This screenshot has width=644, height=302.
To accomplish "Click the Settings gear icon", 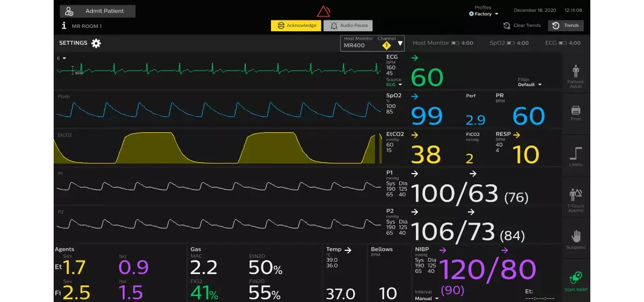I will 96,44.
